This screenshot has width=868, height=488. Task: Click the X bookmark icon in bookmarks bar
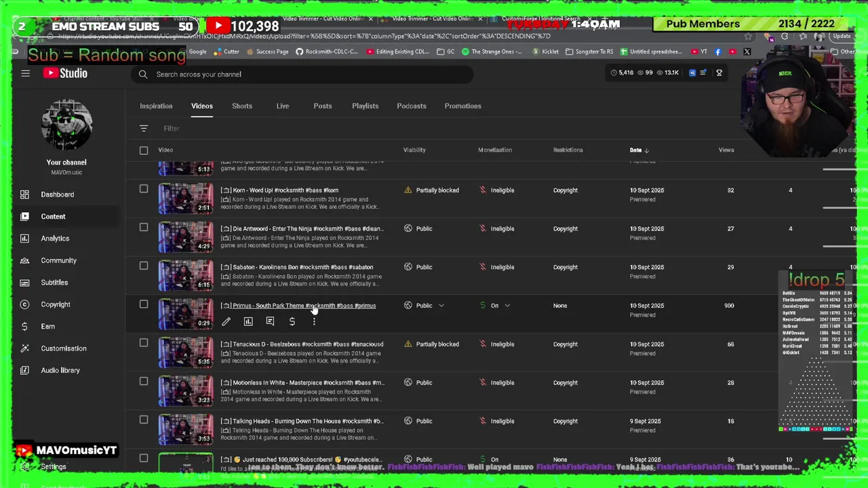pyautogui.click(x=747, y=52)
